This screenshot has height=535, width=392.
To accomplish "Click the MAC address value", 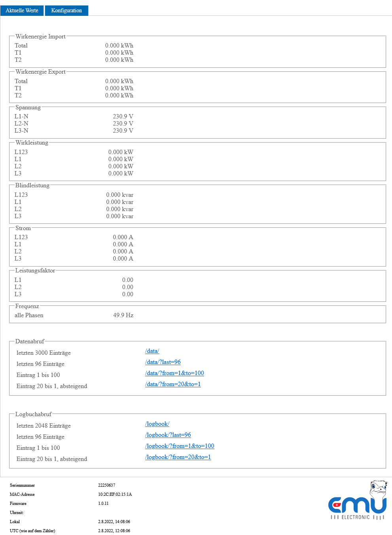I will pyautogui.click(x=115, y=494).
